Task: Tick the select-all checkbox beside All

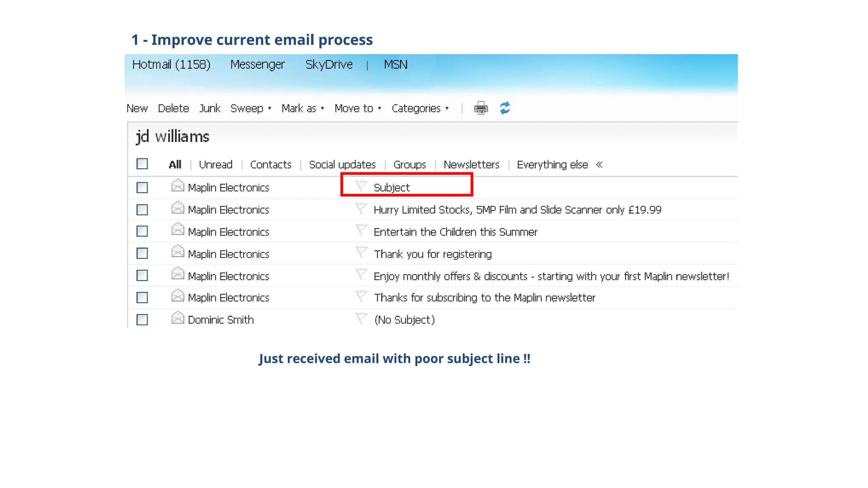Action: click(x=142, y=164)
